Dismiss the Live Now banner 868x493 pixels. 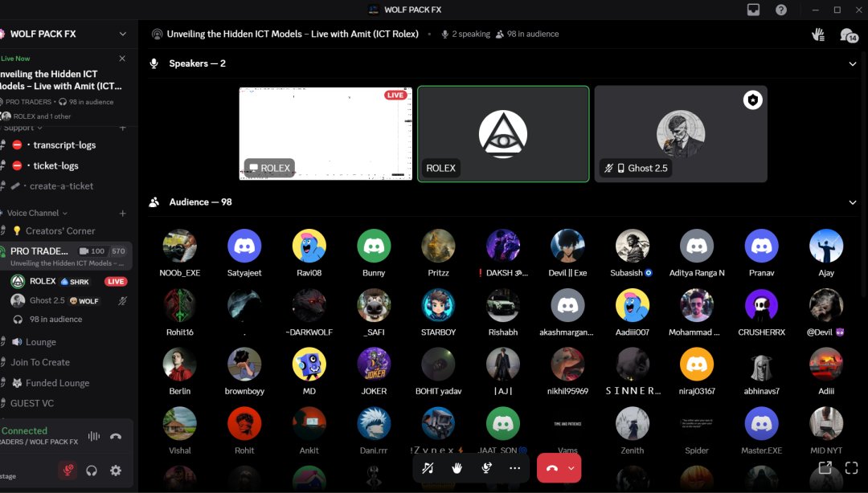(122, 58)
